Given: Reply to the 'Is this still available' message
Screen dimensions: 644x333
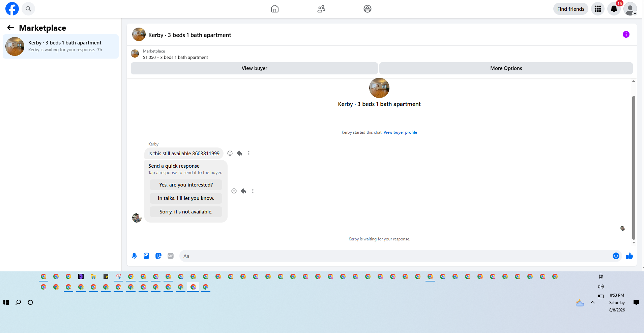Looking at the screenshot, I should (239, 153).
